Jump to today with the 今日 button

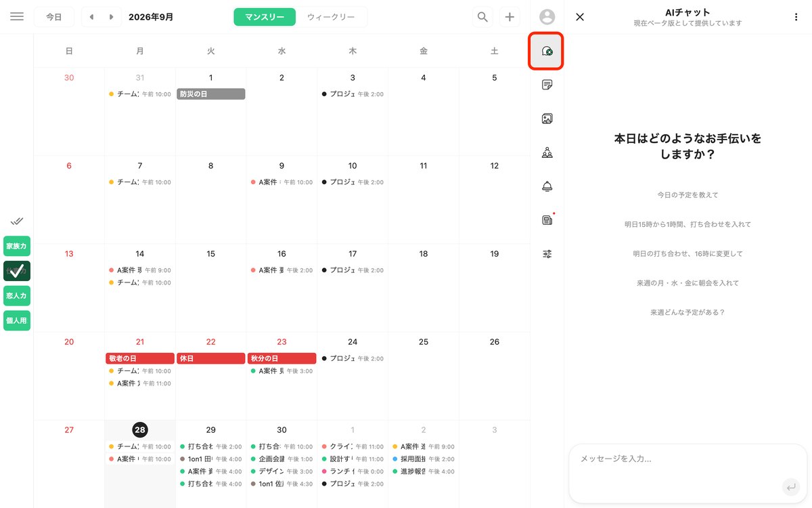tap(54, 17)
